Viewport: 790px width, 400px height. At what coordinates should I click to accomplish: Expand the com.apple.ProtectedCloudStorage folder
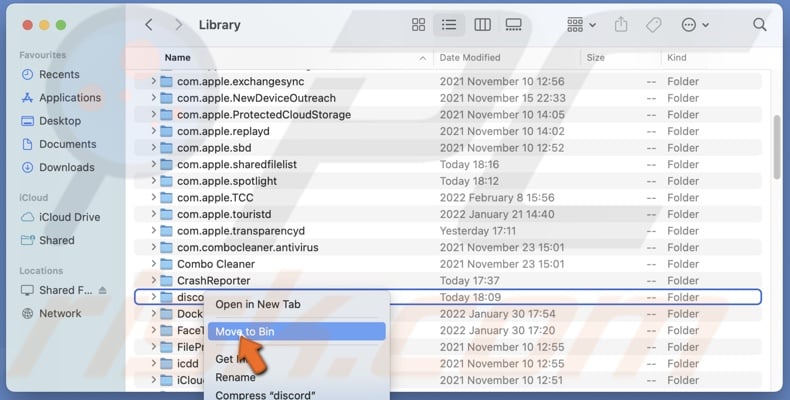(154, 114)
